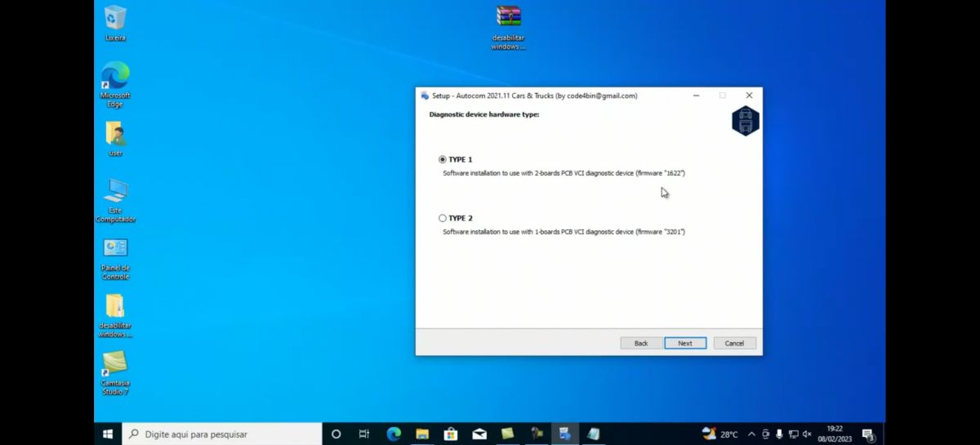Open Microsoft Store from taskbar
Viewport: 980px width, 445px height.
451,434
